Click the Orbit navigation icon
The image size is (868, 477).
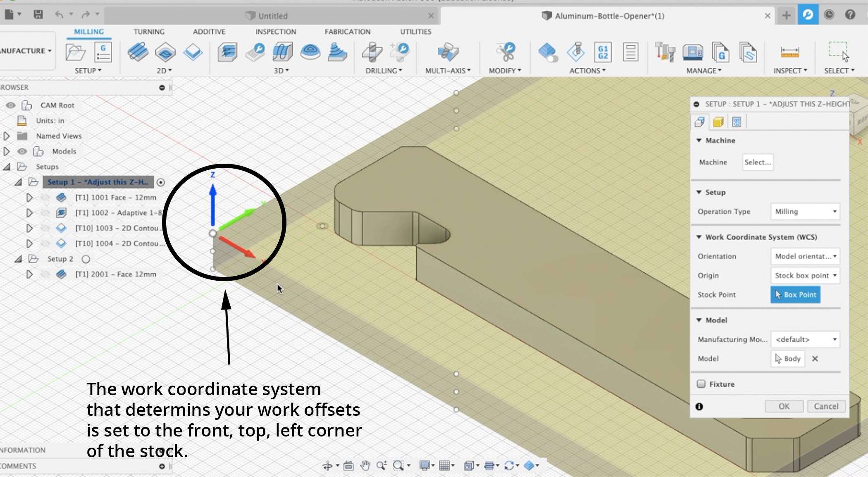click(x=327, y=466)
